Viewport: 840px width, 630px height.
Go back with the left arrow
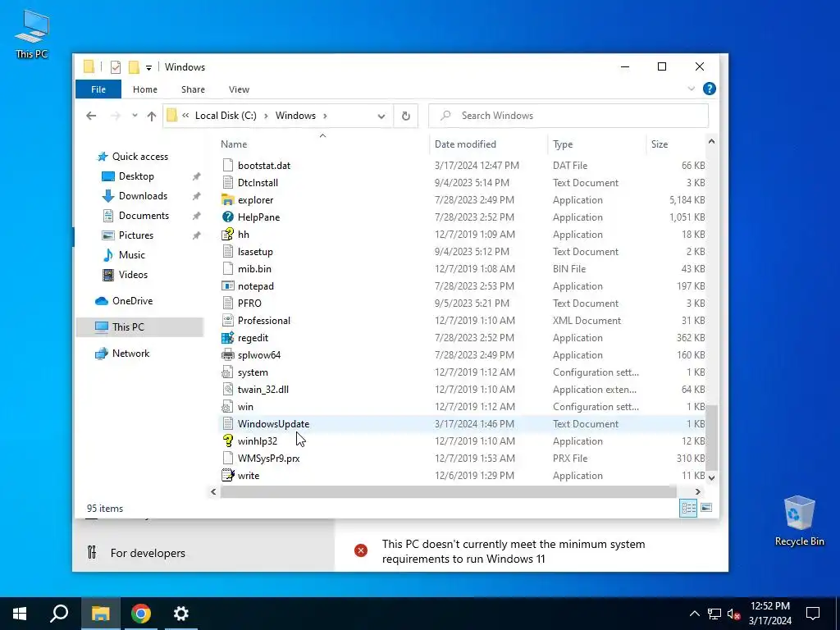(92, 116)
